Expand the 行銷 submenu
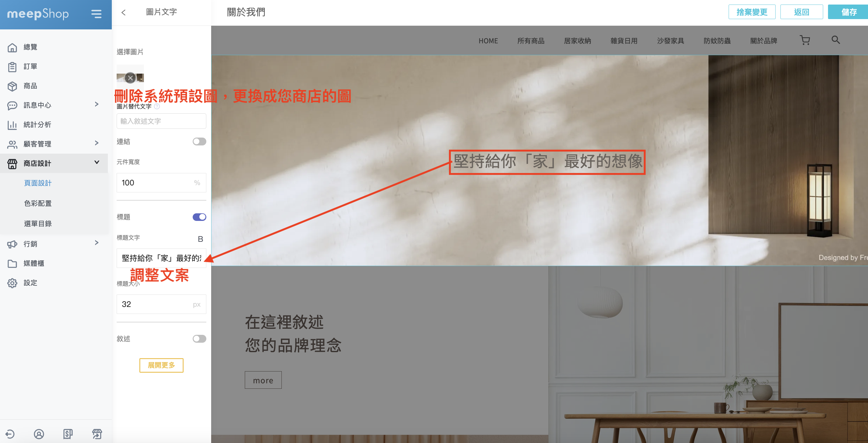The image size is (868, 443). [97, 243]
